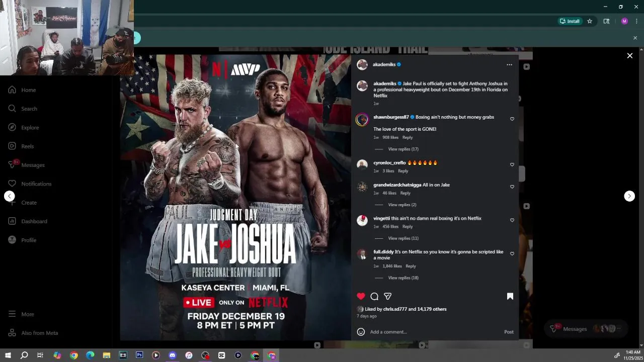Like cyronloc_creflo's comment
This screenshot has width=644, height=362.
tap(512, 165)
